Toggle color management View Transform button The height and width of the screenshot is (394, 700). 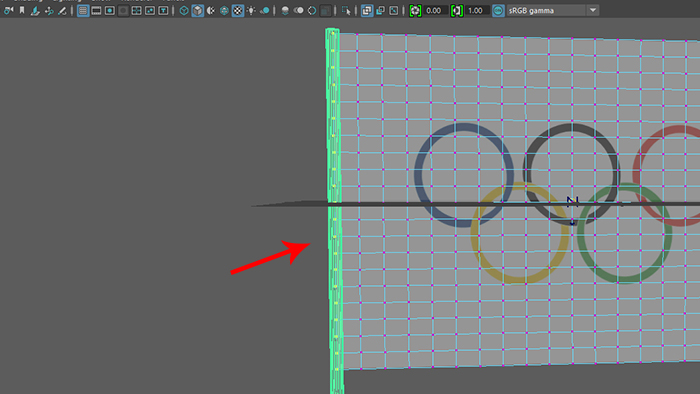(498, 10)
